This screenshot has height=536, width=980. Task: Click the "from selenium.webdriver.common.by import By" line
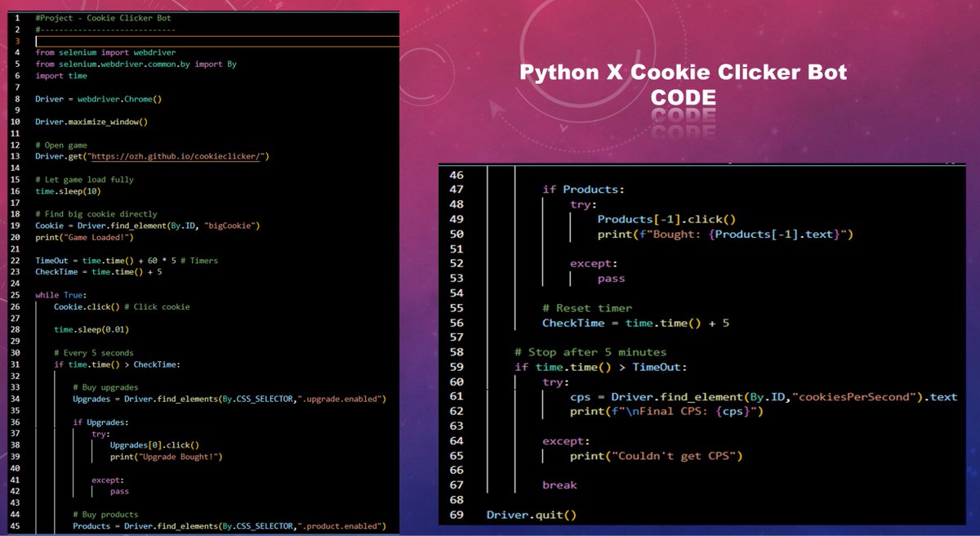pyautogui.click(x=136, y=64)
